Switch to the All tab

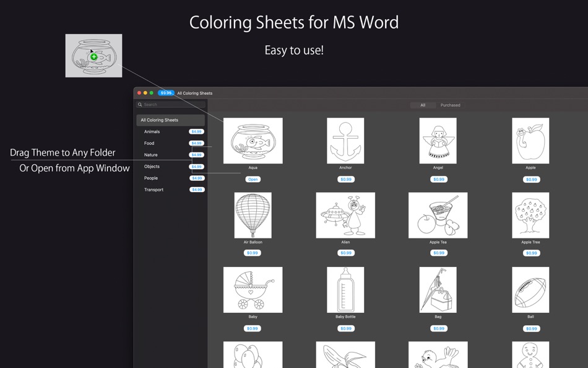(423, 105)
